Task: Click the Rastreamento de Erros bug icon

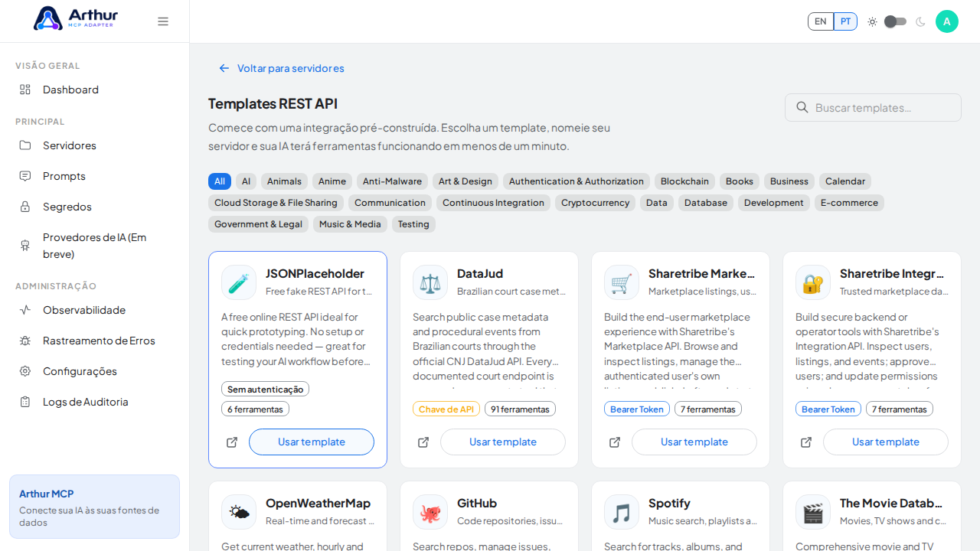Action: coord(25,341)
